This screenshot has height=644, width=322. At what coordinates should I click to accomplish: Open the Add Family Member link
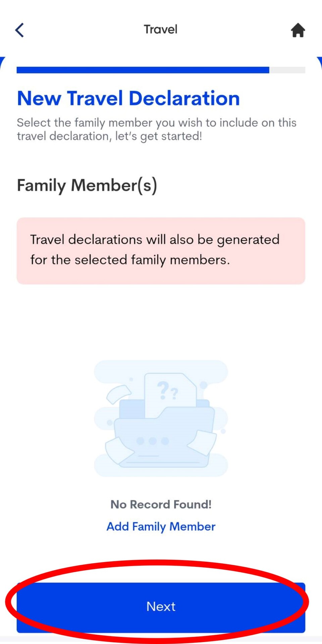[161, 527]
